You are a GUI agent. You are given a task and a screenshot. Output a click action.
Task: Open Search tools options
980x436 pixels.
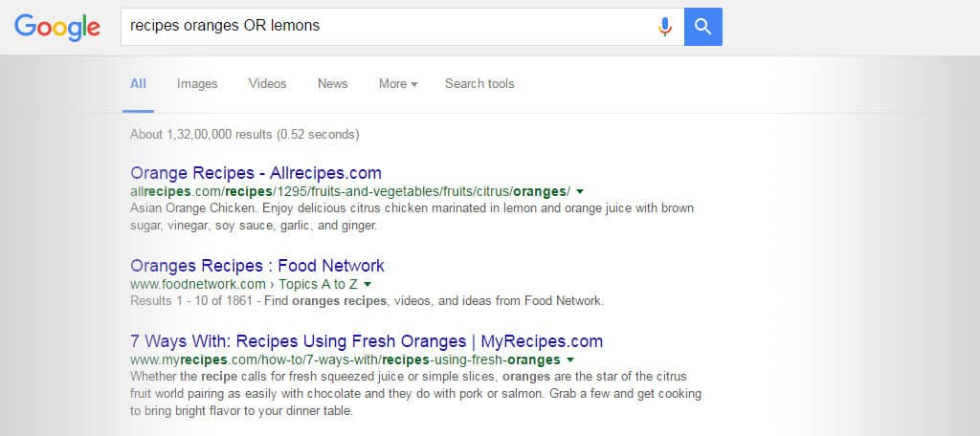[479, 84]
